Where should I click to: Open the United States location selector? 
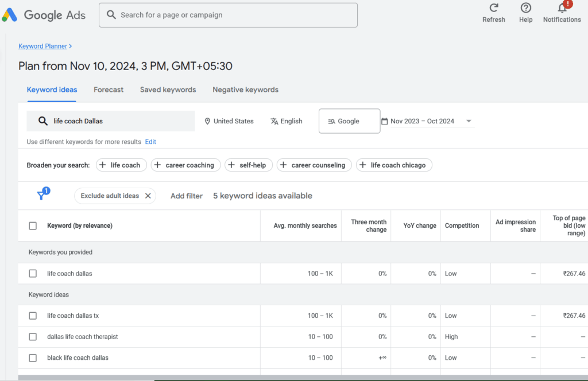point(229,121)
